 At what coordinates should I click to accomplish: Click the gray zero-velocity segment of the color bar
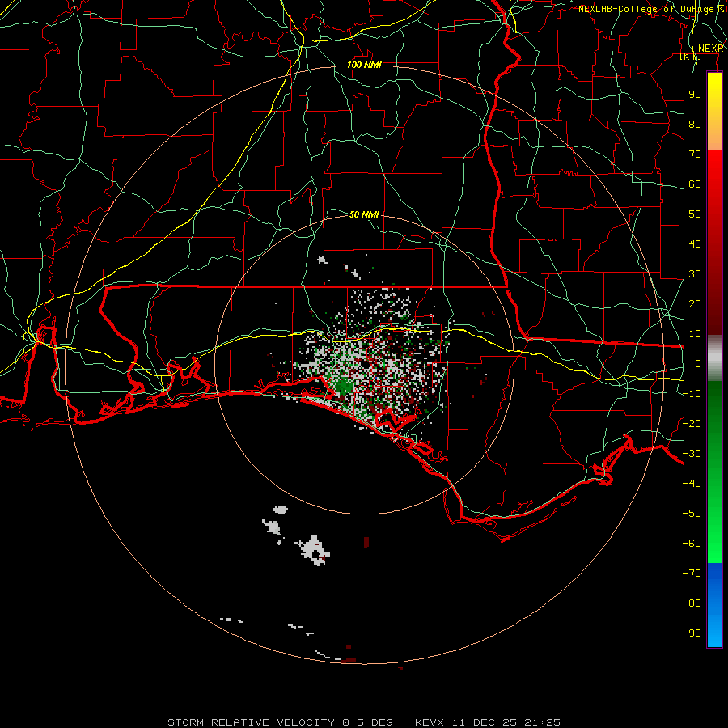pos(714,358)
